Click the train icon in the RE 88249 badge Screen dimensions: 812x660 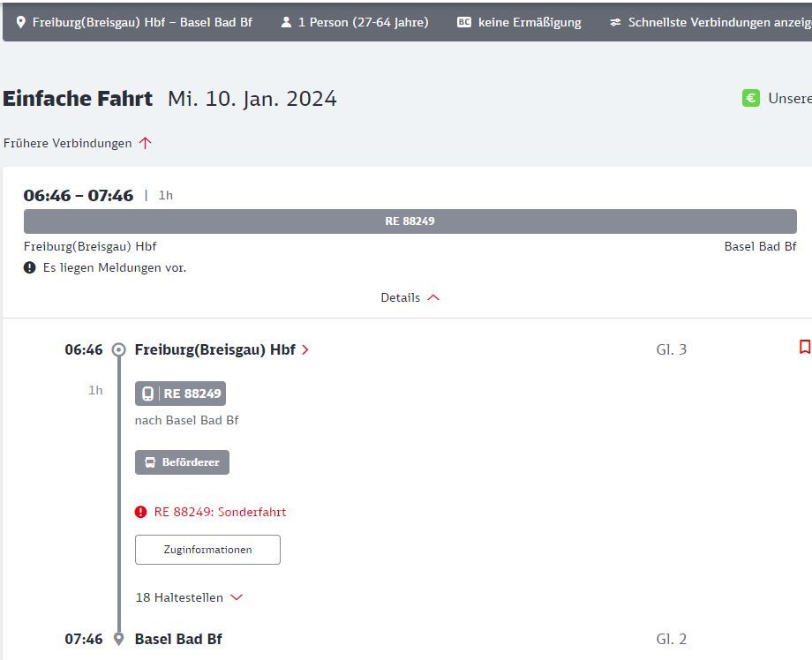click(148, 394)
